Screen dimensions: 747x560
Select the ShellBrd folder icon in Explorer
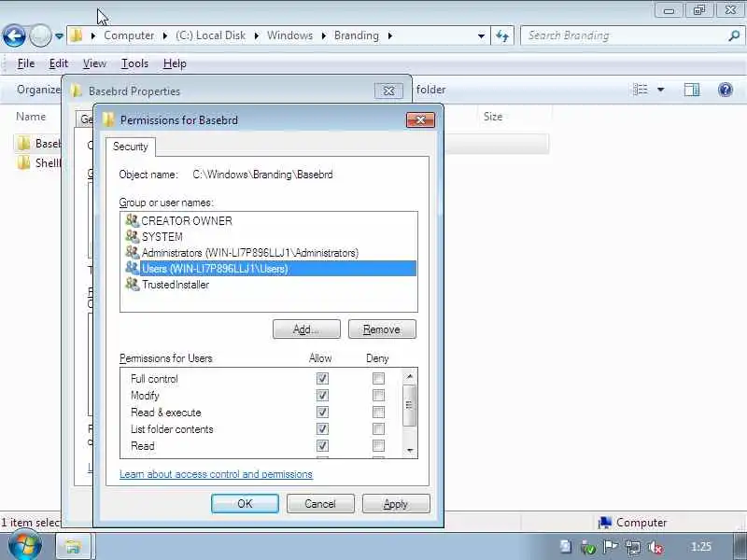(23, 162)
